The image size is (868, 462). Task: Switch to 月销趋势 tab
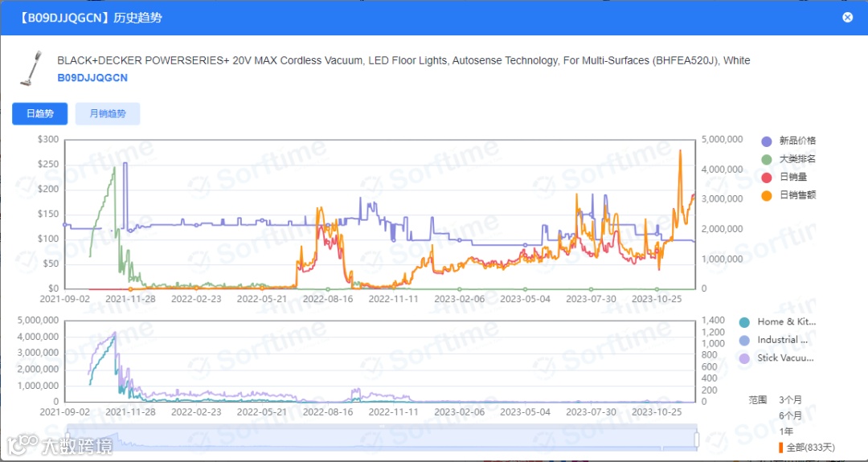tap(108, 113)
